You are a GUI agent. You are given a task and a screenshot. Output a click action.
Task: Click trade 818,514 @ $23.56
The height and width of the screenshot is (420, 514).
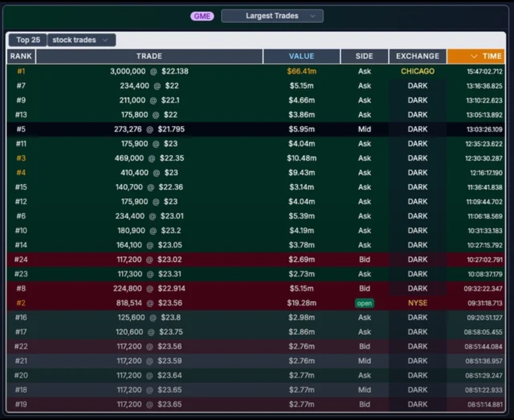149,303
